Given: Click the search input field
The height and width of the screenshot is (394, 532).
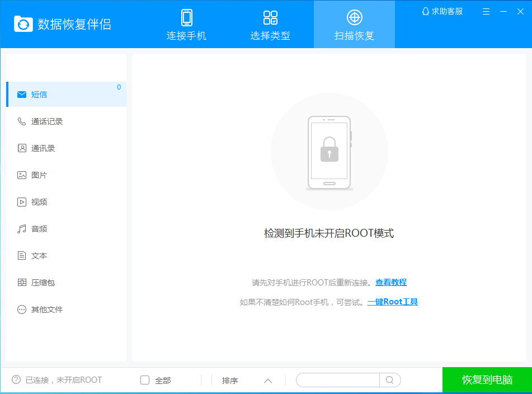Looking at the screenshot, I should pos(338,381).
